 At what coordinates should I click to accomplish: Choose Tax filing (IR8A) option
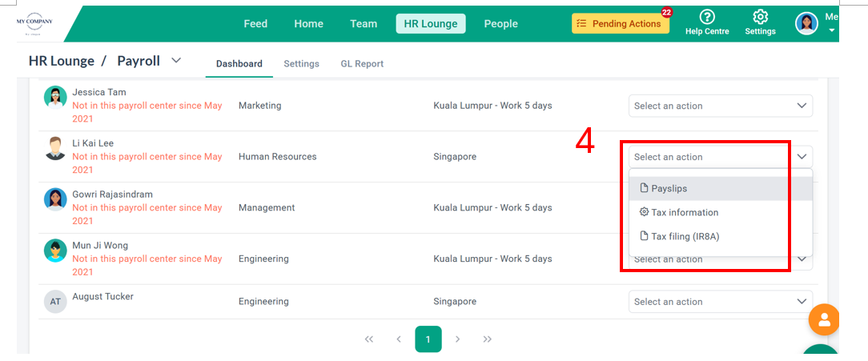(720, 236)
